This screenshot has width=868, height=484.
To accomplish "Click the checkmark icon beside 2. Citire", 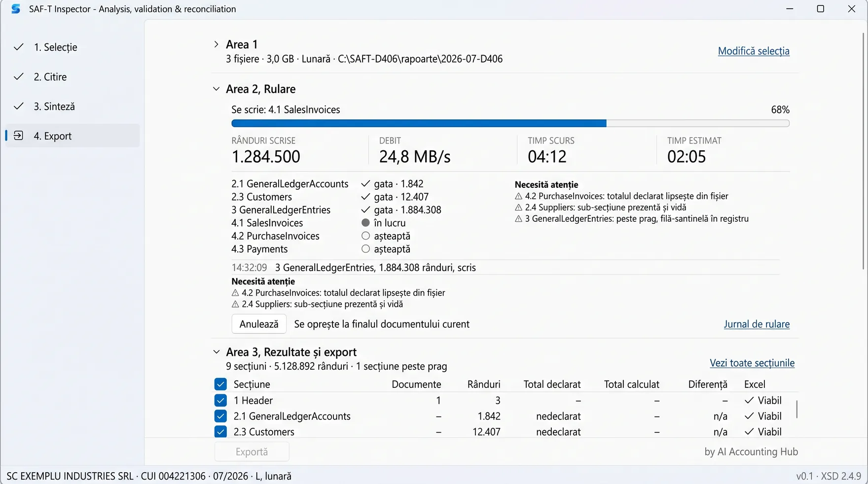I will click(19, 77).
